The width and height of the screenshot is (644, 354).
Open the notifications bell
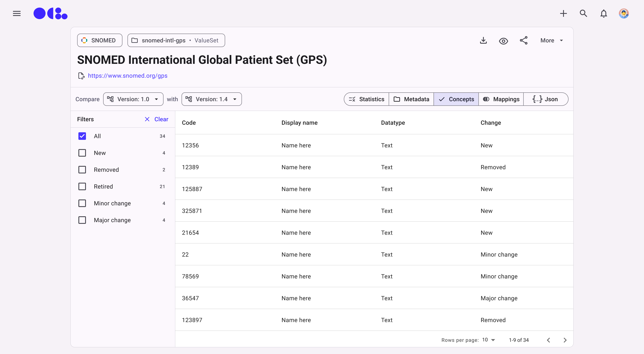point(604,13)
